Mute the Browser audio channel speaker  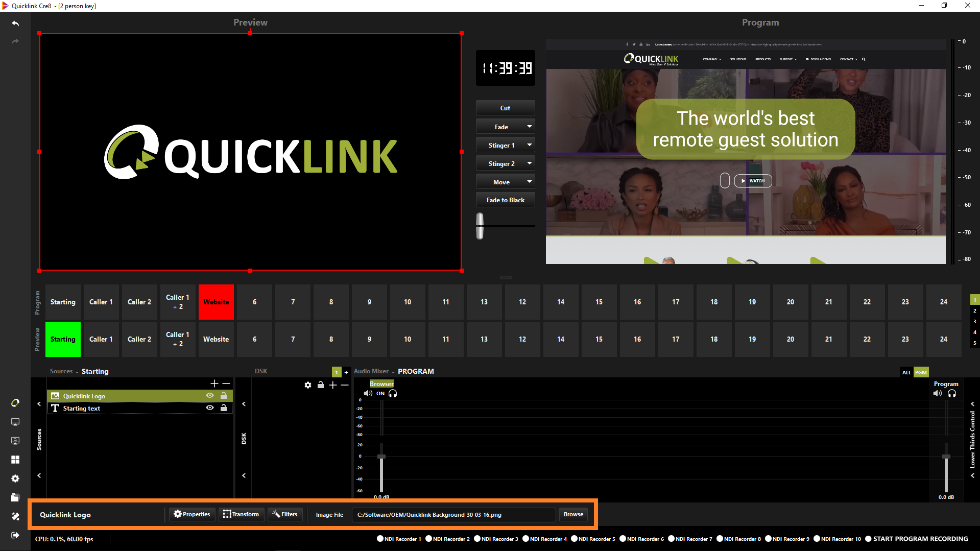tap(368, 393)
